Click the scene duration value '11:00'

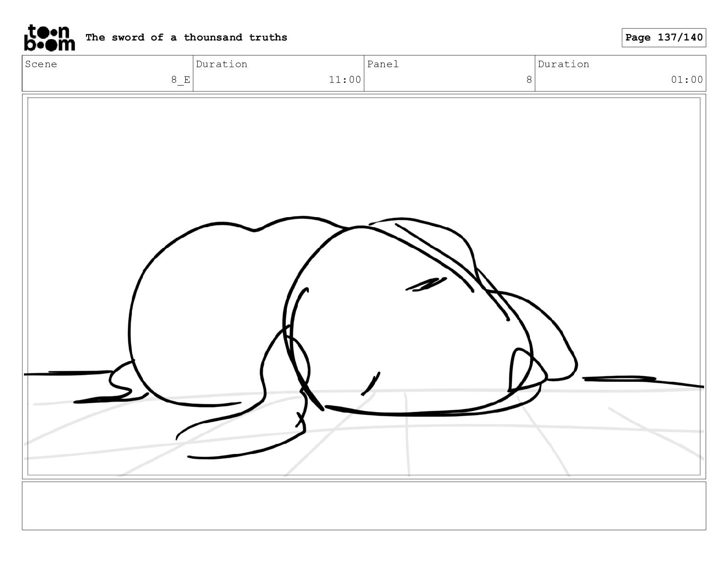[345, 80]
